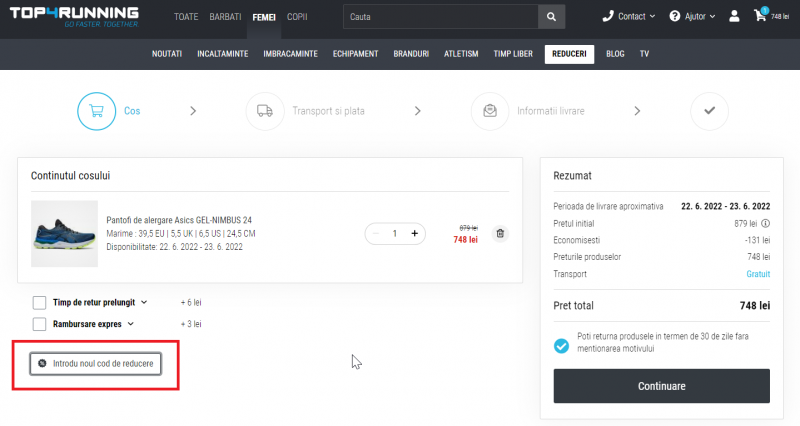This screenshot has height=426, width=800.
Task: Click the Asics shoe product thumbnail
Action: point(64,234)
